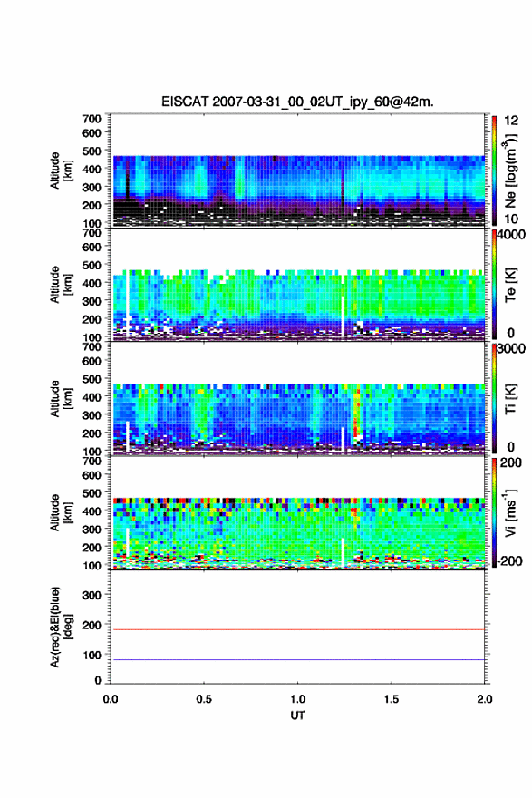Click the Az(red)&El(blue) axis label
The width and height of the screenshot is (532, 798).
point(61,627)
